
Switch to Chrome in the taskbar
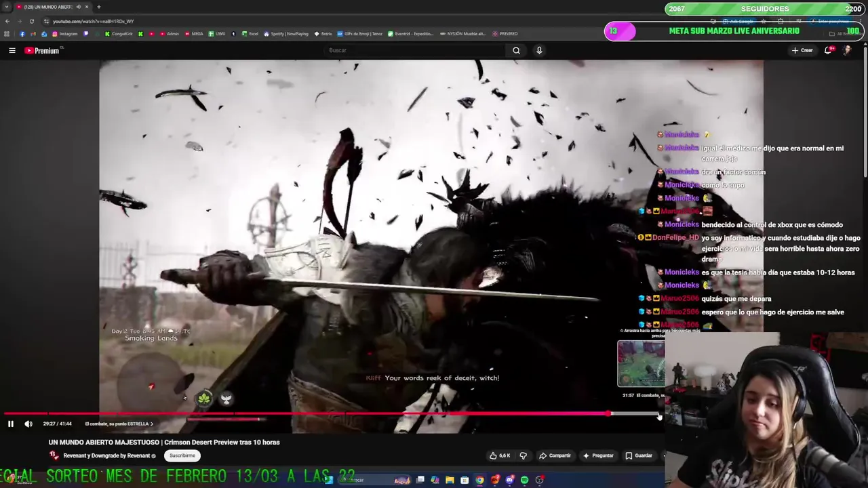pyautogui.click(x=479, y=480)
